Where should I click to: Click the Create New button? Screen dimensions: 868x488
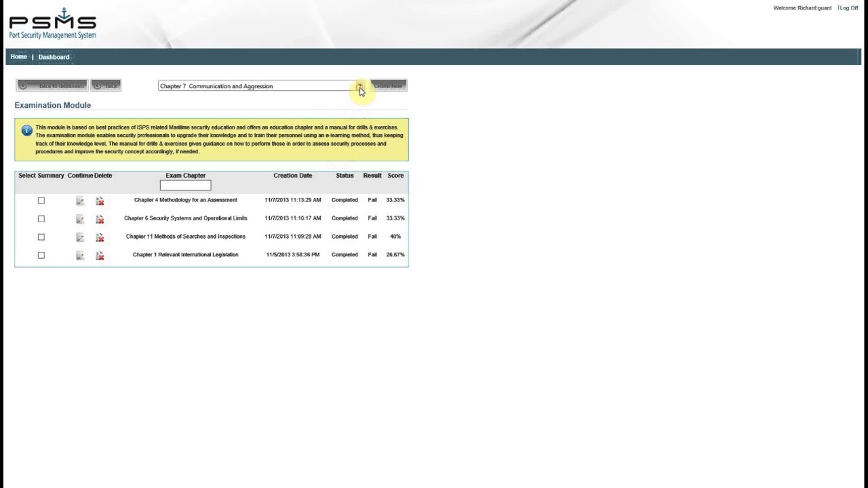coord(388,86)
